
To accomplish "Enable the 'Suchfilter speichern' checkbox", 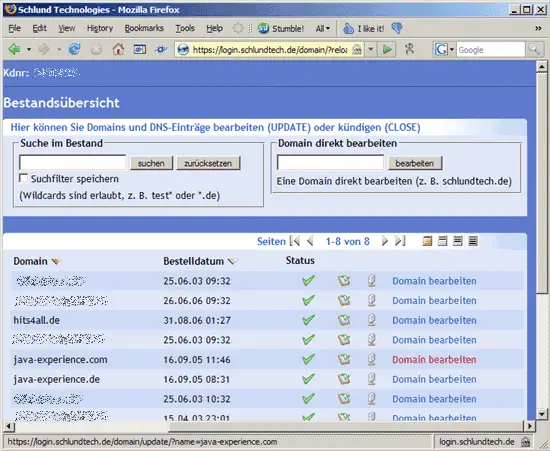I will pos(24,179).
